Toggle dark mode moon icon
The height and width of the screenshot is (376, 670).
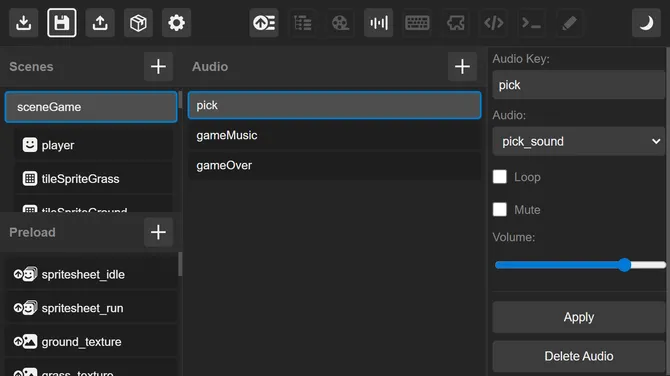click(646, 23)
